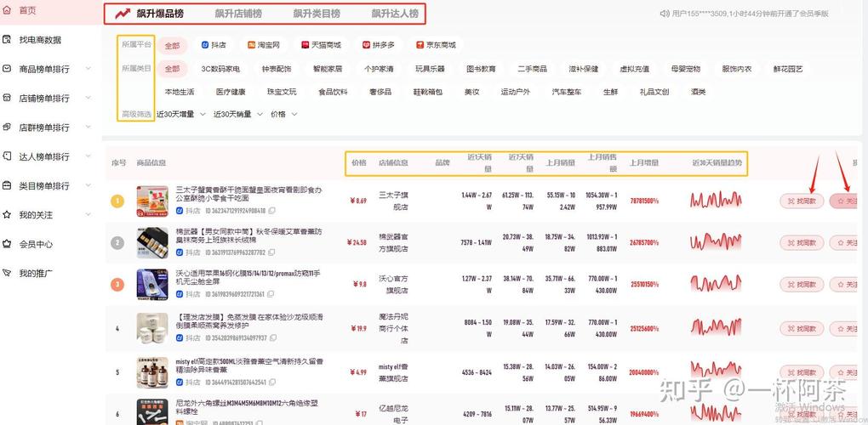This screenshot has height=425, width=868.
Task: Select 全部 in the 所属类目 filter
Action: click(172, 69)
